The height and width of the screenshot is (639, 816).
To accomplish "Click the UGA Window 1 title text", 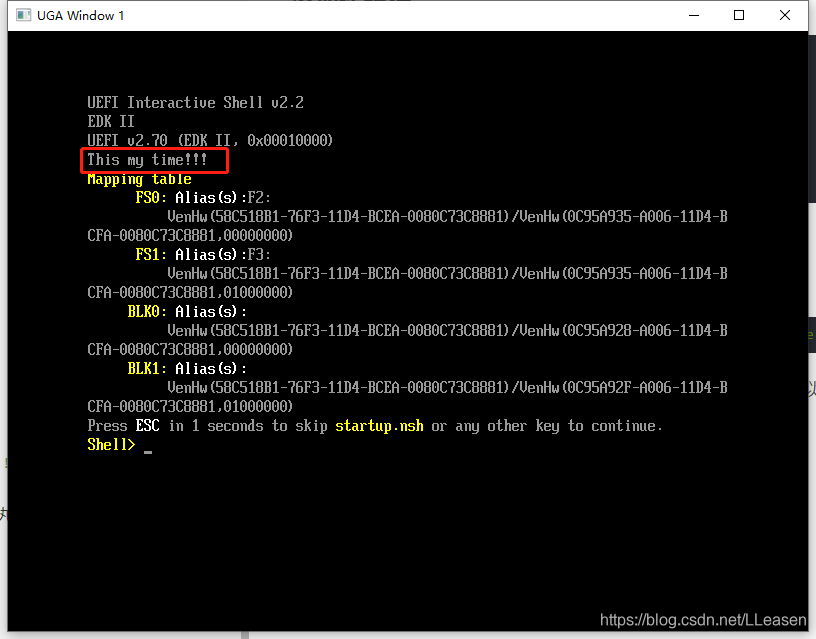I will click(x=77, y=15).
